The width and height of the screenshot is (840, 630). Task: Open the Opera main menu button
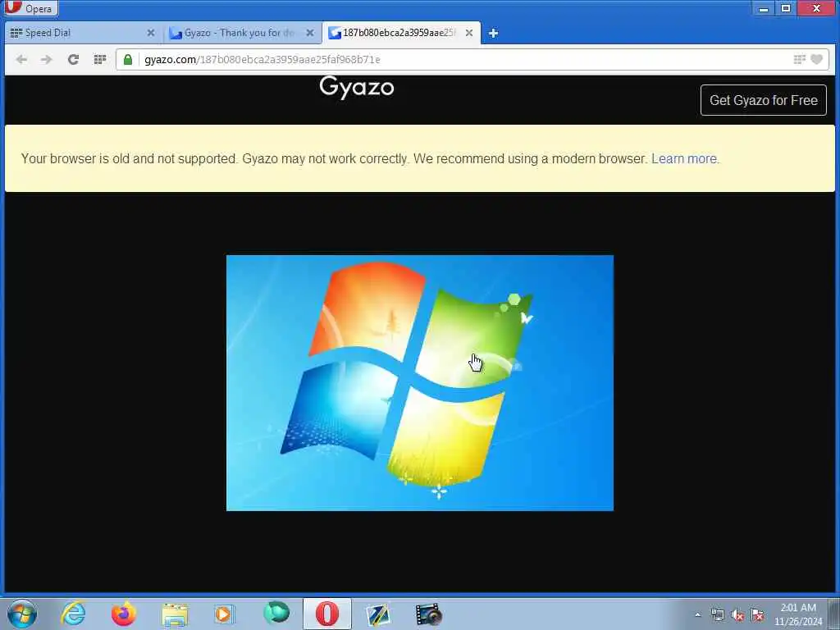[x=30, y=8]
